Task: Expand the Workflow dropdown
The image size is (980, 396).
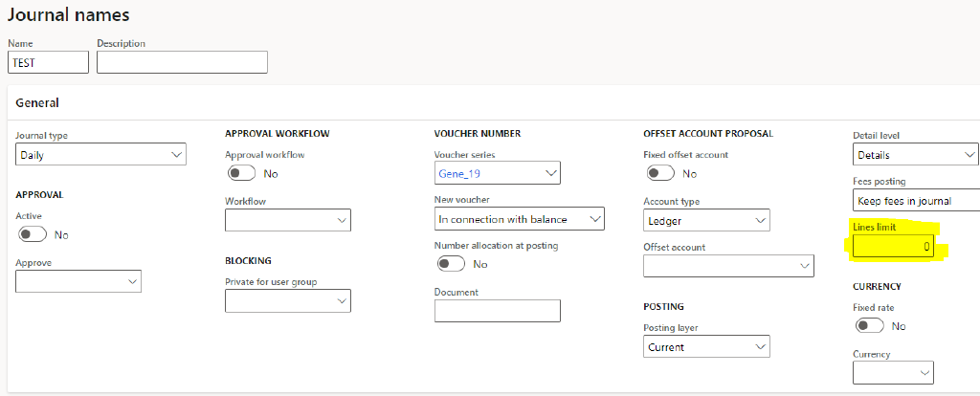Action: [287, 220]
